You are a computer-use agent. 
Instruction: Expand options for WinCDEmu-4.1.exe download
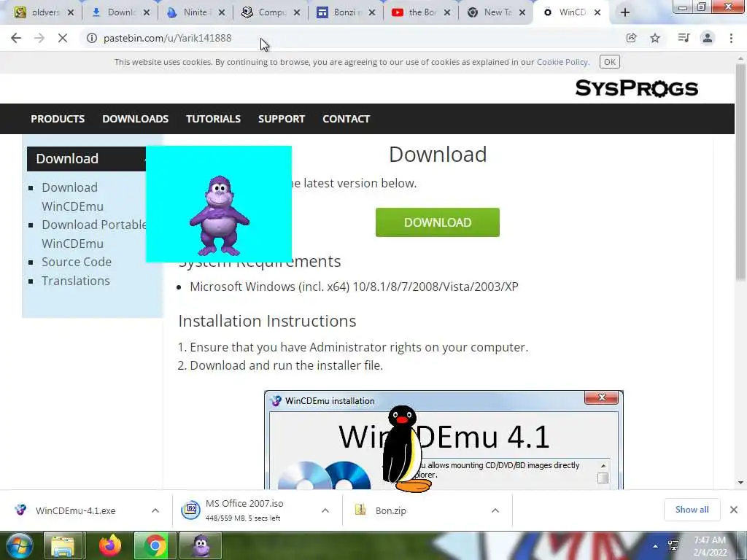pyautogui.click(x=155, y=510)
